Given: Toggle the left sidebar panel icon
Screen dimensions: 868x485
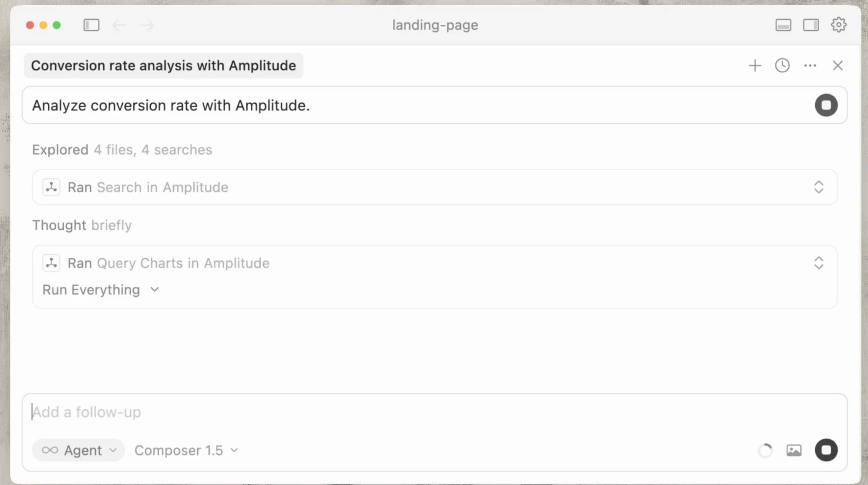Looking at the screenshot, I should pos(91,25).
